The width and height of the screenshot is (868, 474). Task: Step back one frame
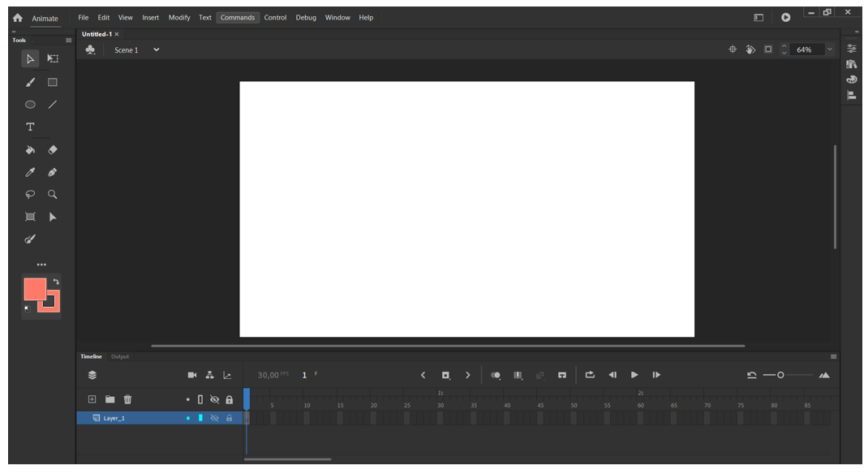tap(612, 375)
